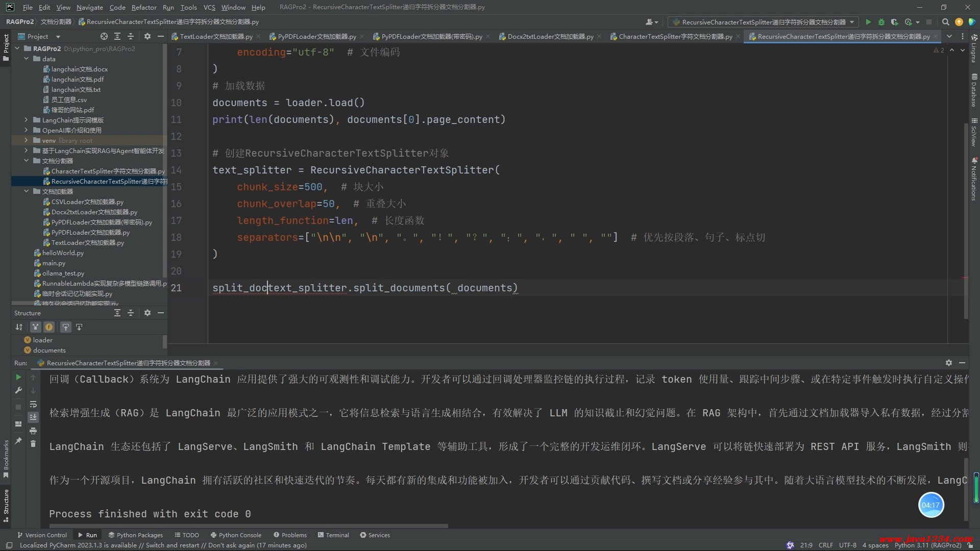Expand the LangChain提示词模板 folder
Screen dimensions: 980x551
[x=26, y=120]
